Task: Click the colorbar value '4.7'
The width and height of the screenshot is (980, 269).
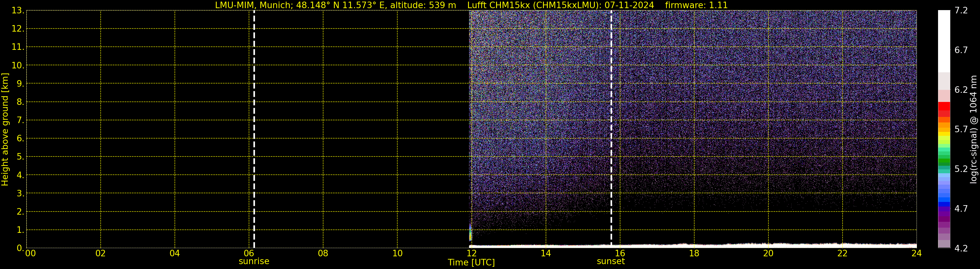Action: (961, 209)
